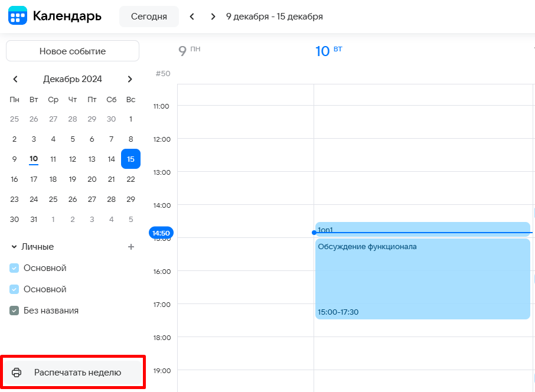The height and width of the screenshot is (392, 535).
Task: Open the 1on1 event
Action: pyautogui.click(x=422, y=228)
